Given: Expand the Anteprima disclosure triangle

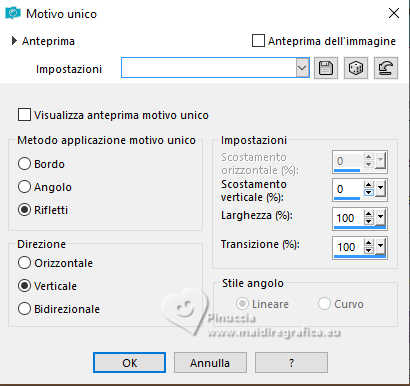Looking at the screenshot, I should (14, 41).
